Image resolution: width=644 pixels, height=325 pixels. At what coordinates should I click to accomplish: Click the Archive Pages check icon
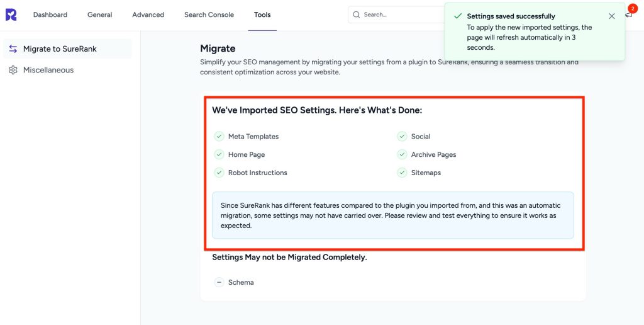[x=402, y=154]
